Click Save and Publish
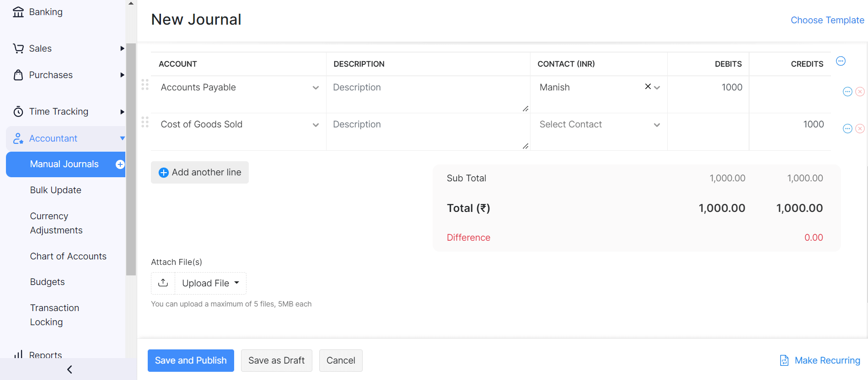 [x=191, y=360]
